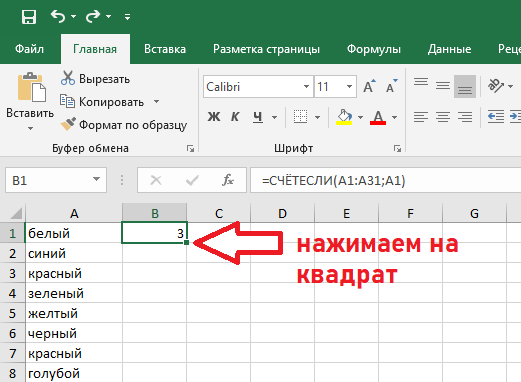Open Customize Quick Access Toolbar menu
Viewport: 521px width, 382px height.
pyautogui.click(x=127, y=16)
